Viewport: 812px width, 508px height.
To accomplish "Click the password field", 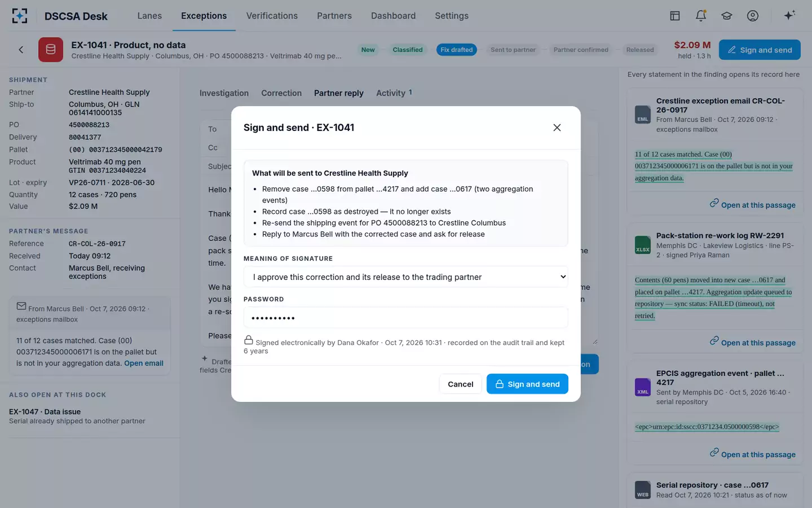I will click(x=406, y=318).
